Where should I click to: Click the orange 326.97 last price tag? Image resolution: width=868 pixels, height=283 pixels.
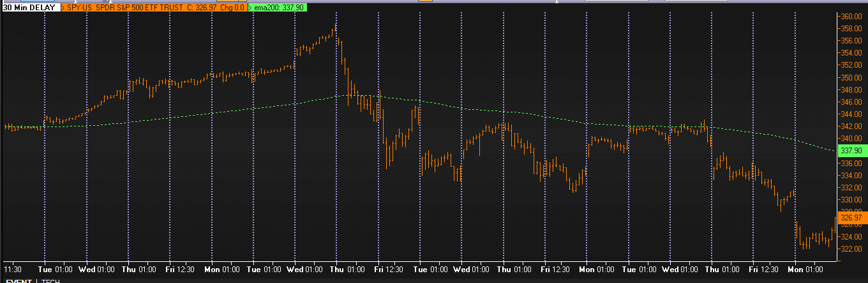852,218
